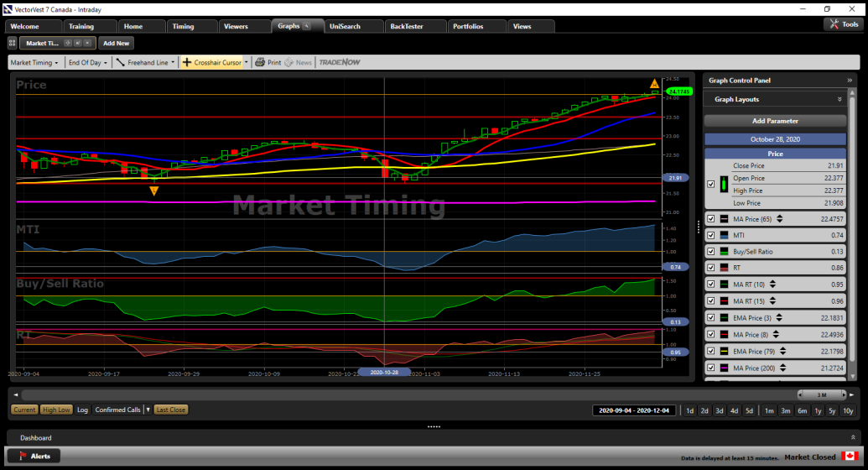Toggle the MA RT (10) checkbox

click(x=711, y=285)
